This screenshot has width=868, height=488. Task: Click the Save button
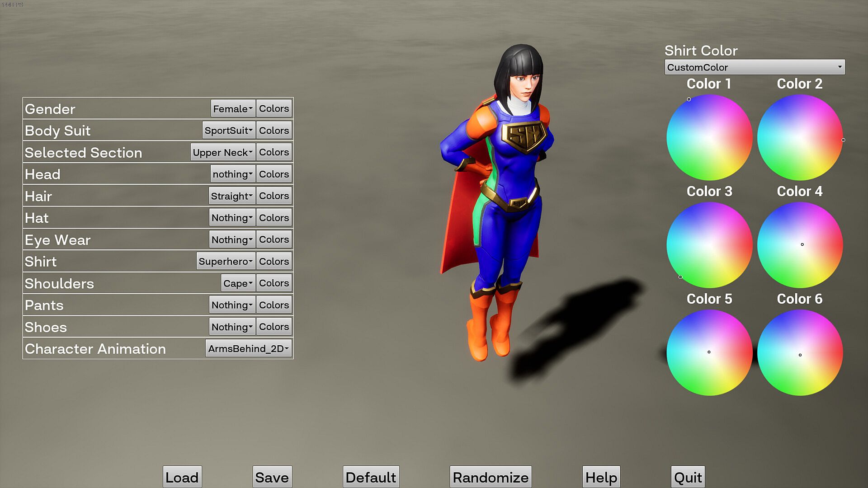pyautogui.click(x=272, y=477)
